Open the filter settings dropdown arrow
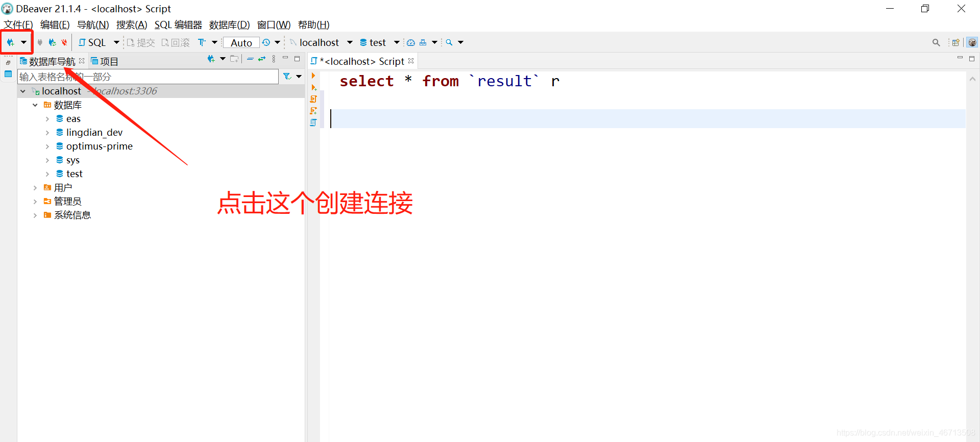980x442 pixels. point(299,77)
